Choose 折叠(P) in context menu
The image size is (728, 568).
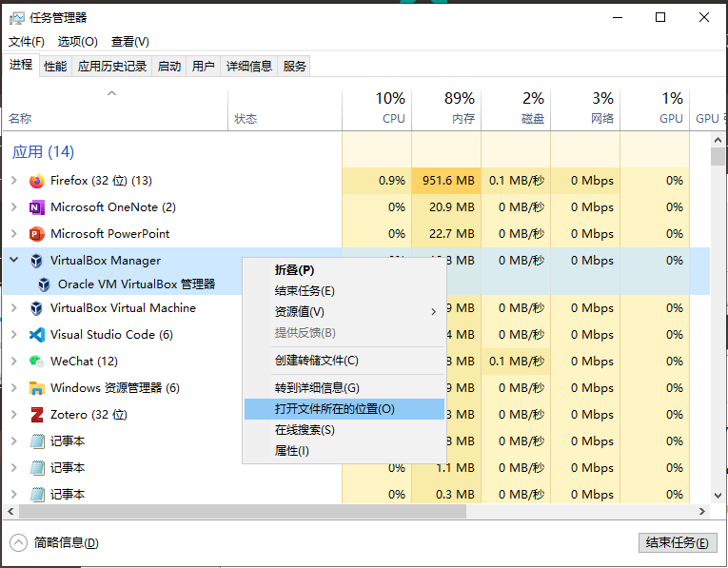pos(344,270)
